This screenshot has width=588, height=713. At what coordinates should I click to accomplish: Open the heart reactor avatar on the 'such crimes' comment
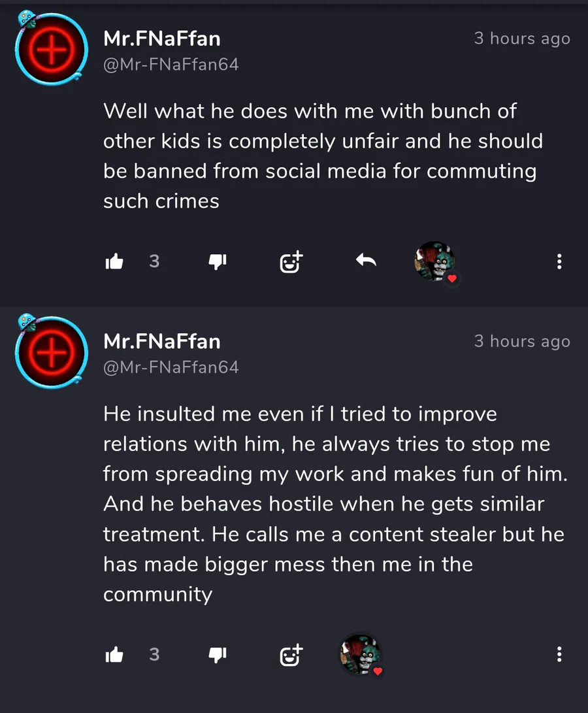[x=435, y=261]
